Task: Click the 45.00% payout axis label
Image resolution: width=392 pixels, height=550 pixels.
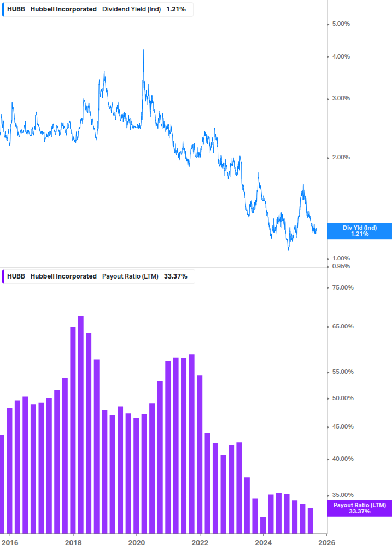Action: coord(343,426)
